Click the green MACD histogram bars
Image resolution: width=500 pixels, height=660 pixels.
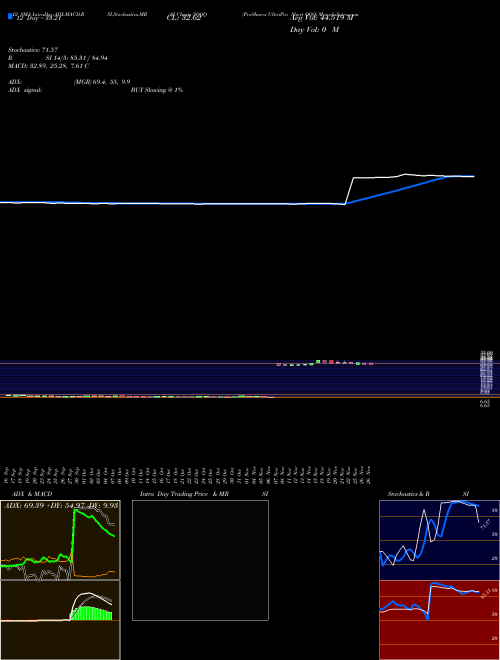91,613
